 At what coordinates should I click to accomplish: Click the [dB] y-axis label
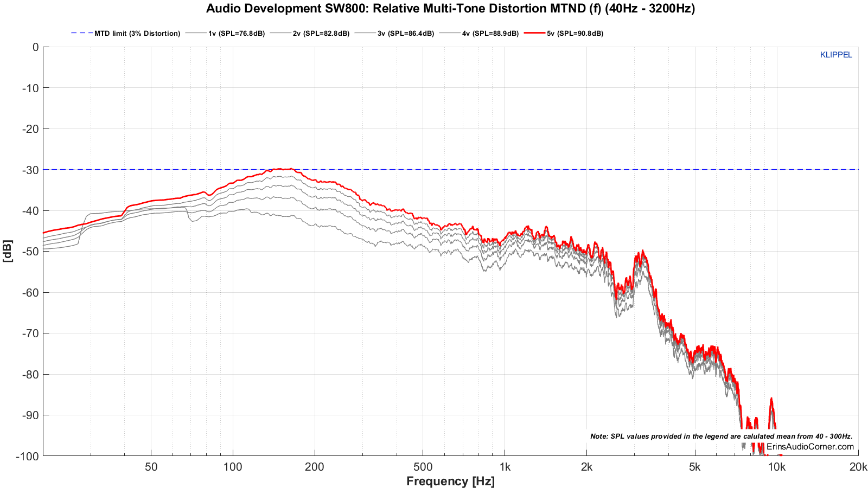(8, 251)
